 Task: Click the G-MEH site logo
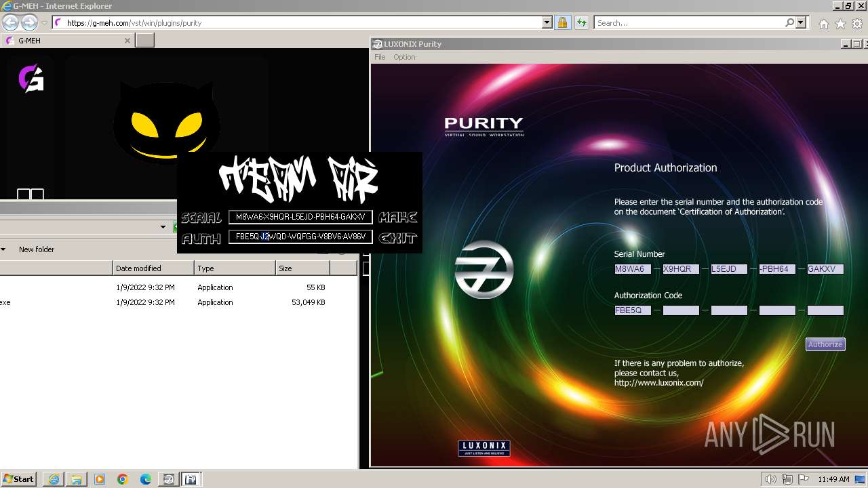pyautogui.click(x=31, y=79)
